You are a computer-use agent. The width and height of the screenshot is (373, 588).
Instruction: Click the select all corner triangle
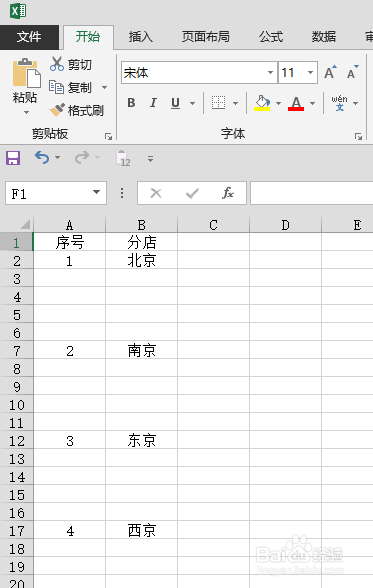[25, 224]
